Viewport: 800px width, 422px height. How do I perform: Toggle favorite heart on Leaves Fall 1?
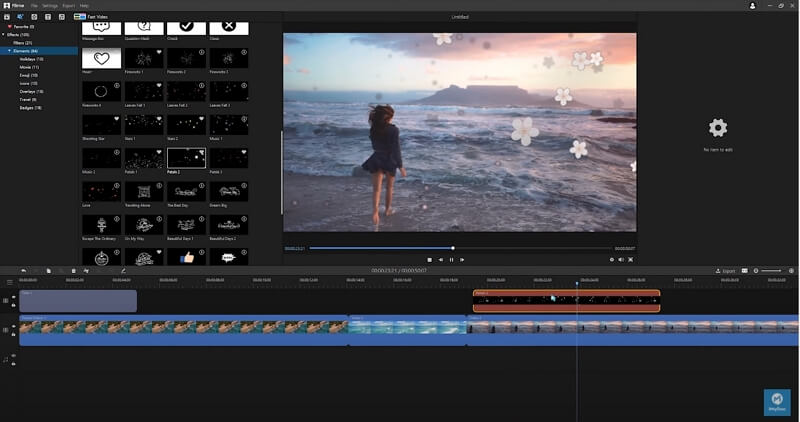click(159, 85)
